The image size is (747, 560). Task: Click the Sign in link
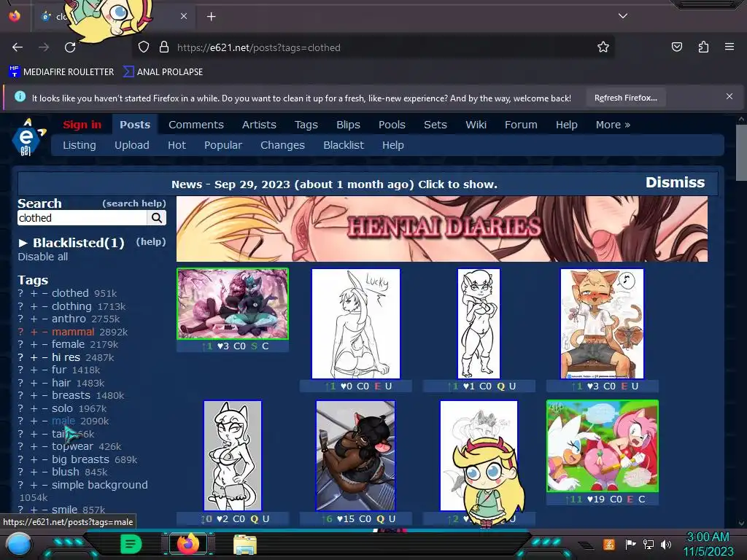(x=82, y=125)
